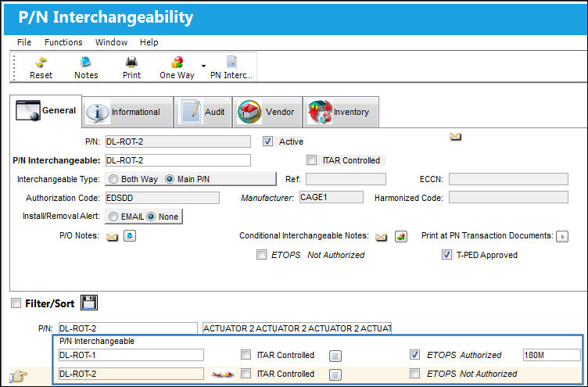Click the P/O Notes blue note button
This screenshot has width=588, height=387.
point(130,236)
